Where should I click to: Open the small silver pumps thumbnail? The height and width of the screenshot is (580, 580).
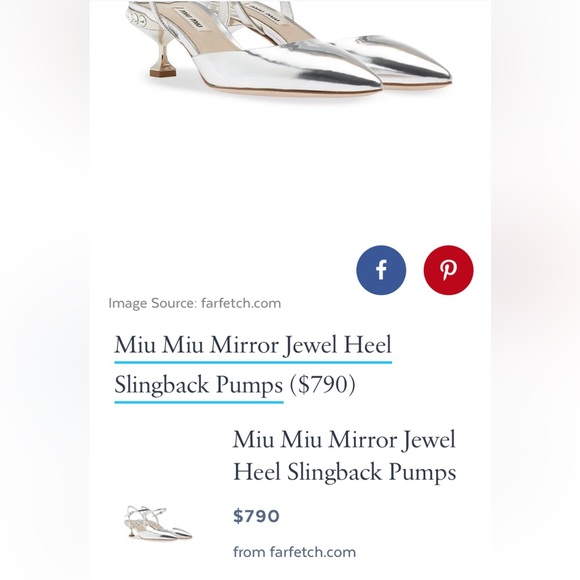(158, 523)
